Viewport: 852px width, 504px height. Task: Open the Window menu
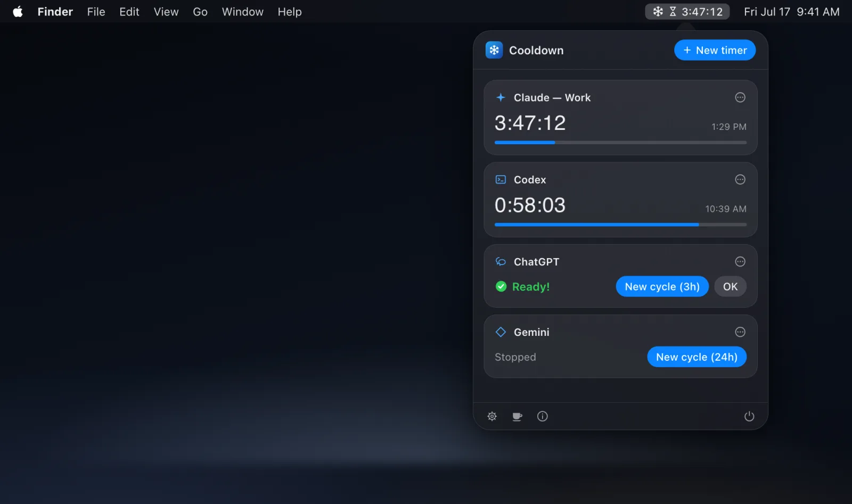point(242,12)
